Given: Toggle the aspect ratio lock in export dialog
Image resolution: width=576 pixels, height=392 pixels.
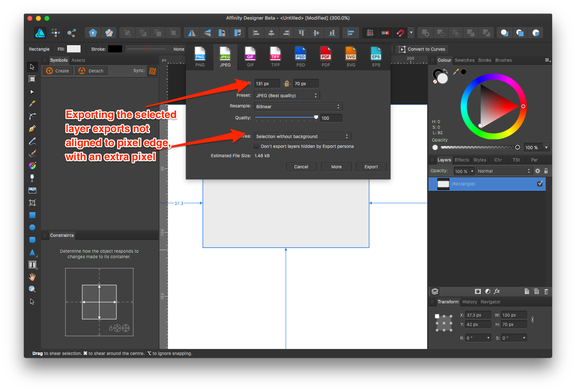Looking at the screenshot, I should pos(287,84).
